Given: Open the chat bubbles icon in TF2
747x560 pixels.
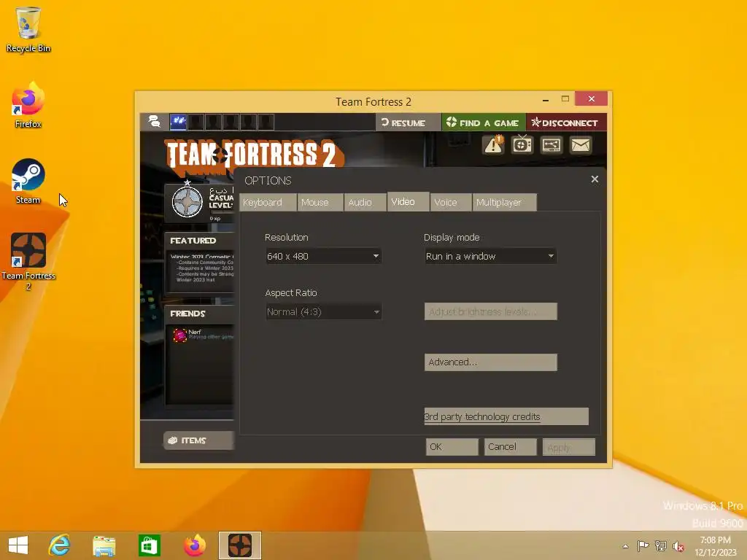Looking at the screenshot, I should [155, 122].
